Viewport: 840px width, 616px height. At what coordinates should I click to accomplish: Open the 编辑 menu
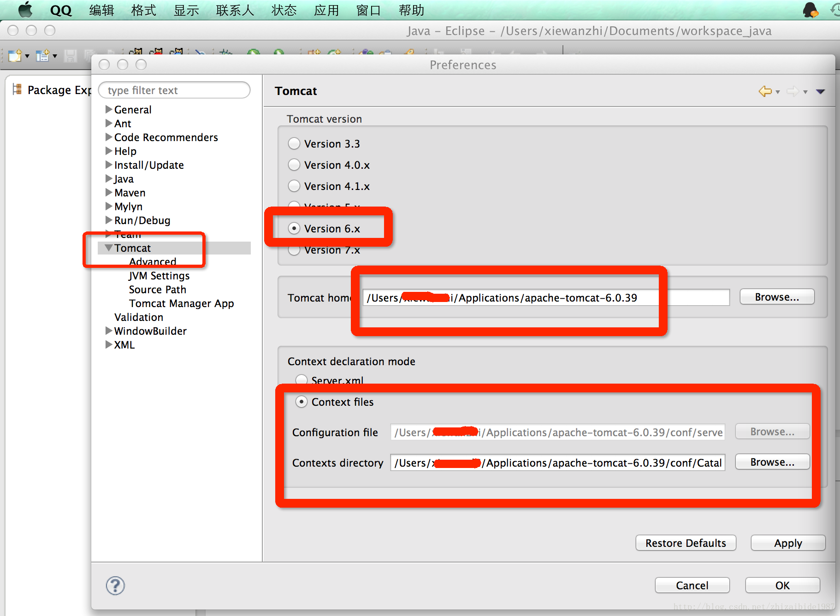coord(101,10)
